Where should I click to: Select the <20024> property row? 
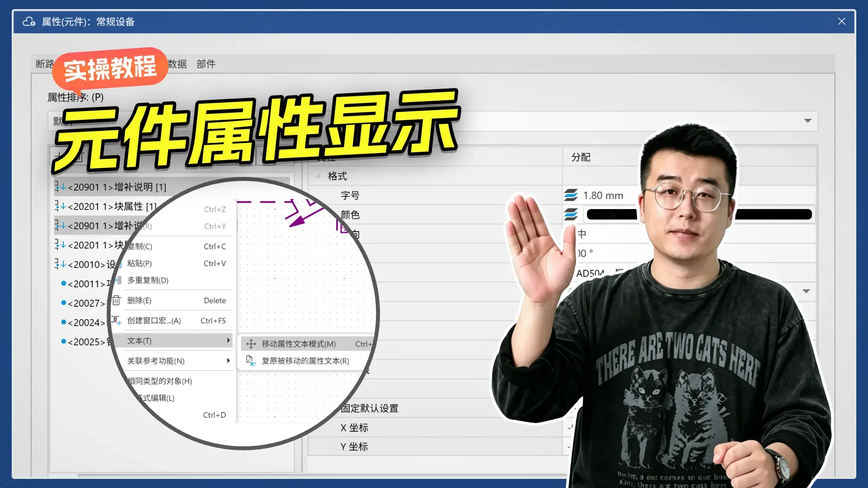coord(85,323)
